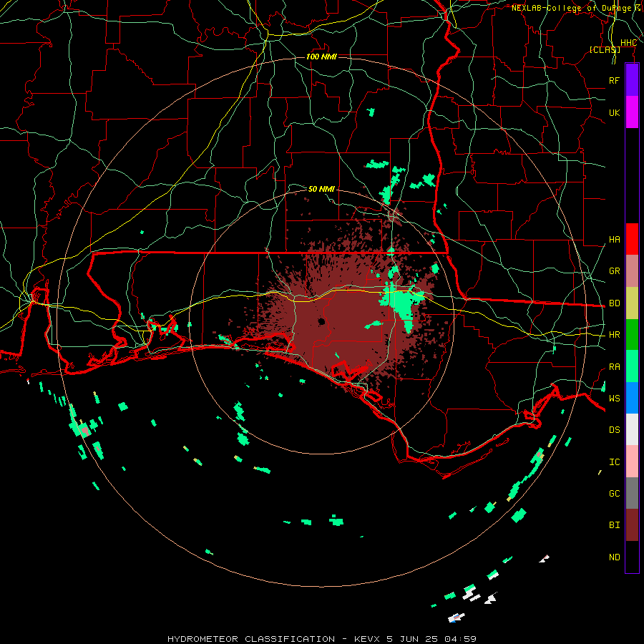
Task: Click the KEVX station identifier
Action: [x=367, y=639]
